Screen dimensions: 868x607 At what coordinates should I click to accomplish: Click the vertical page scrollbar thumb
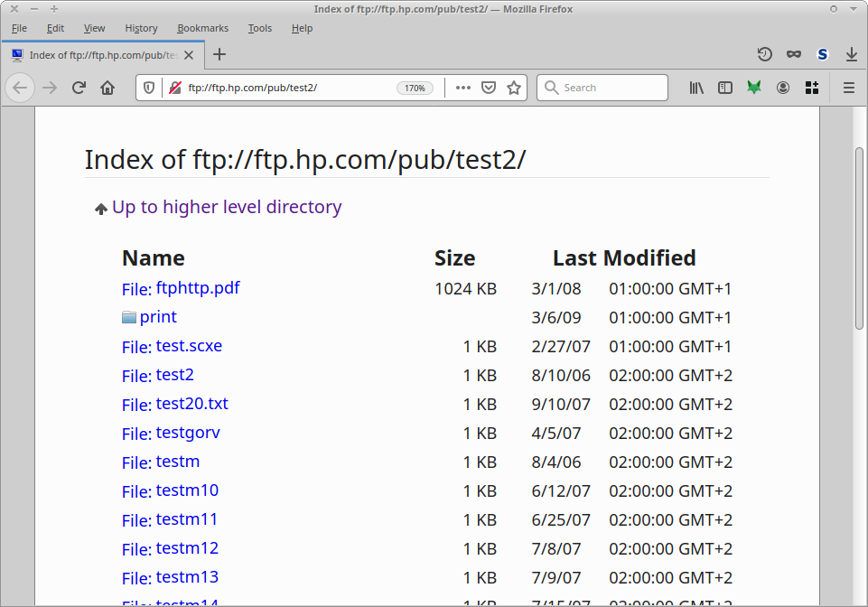pos(859,238)
